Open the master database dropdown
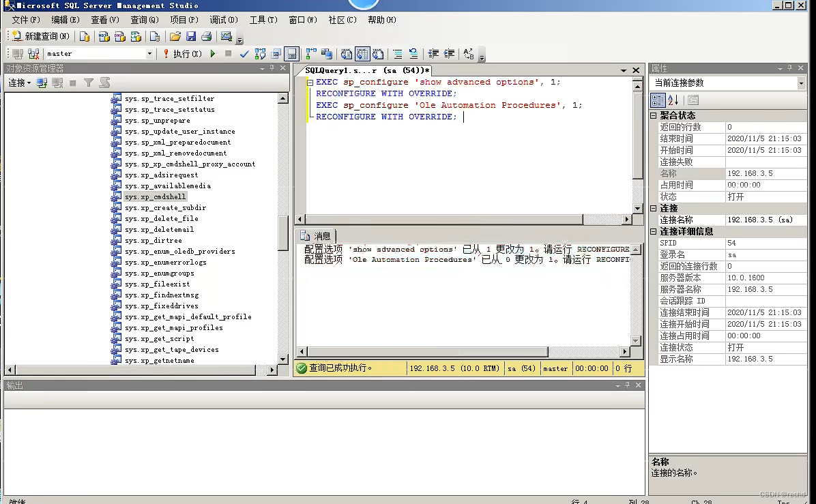The image size is (816, 504). tap(149, 54)
